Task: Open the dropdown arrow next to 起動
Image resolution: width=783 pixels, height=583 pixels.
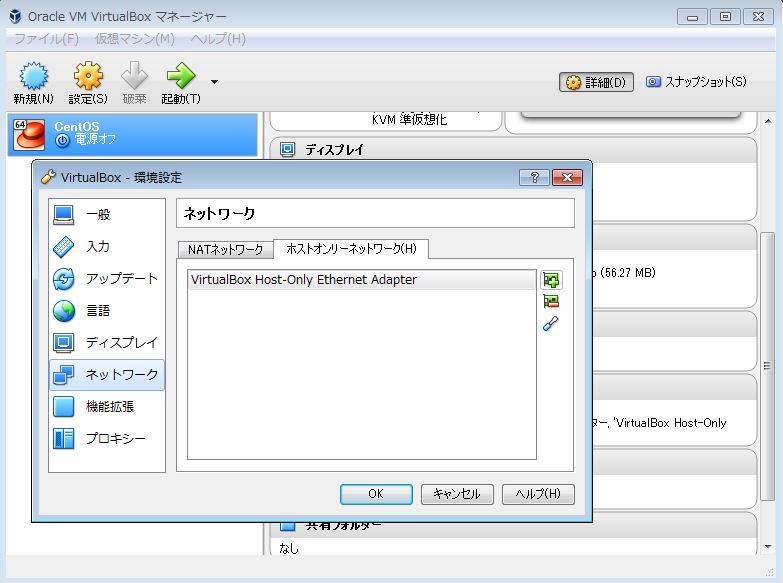Action: click(214, 82)
